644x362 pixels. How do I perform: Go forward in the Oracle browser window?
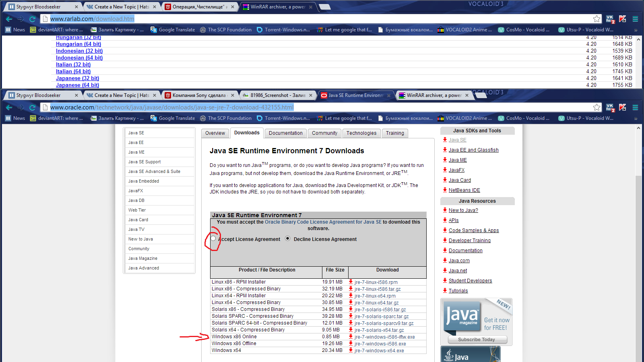click(x=21, y=107)
